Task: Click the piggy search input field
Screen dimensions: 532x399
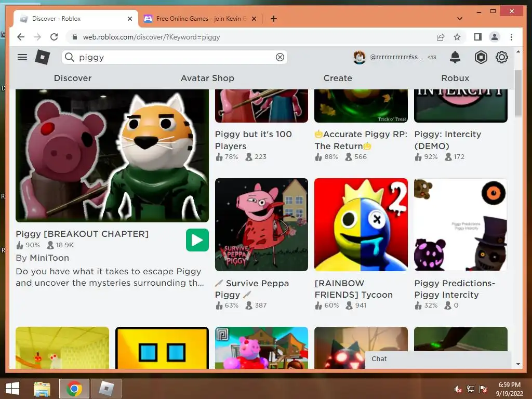Action: tap(175, 57)
